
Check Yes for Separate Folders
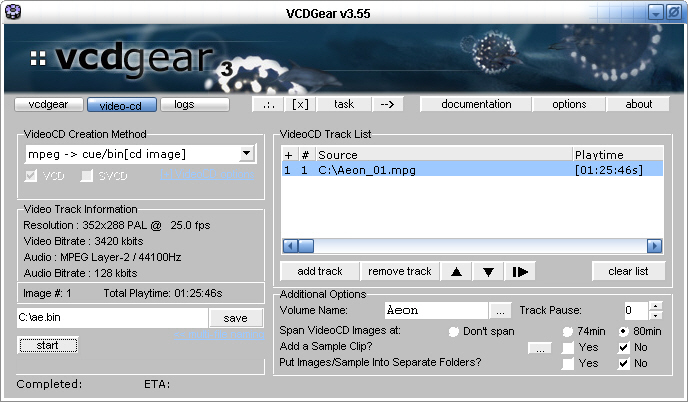pos(568,363)
